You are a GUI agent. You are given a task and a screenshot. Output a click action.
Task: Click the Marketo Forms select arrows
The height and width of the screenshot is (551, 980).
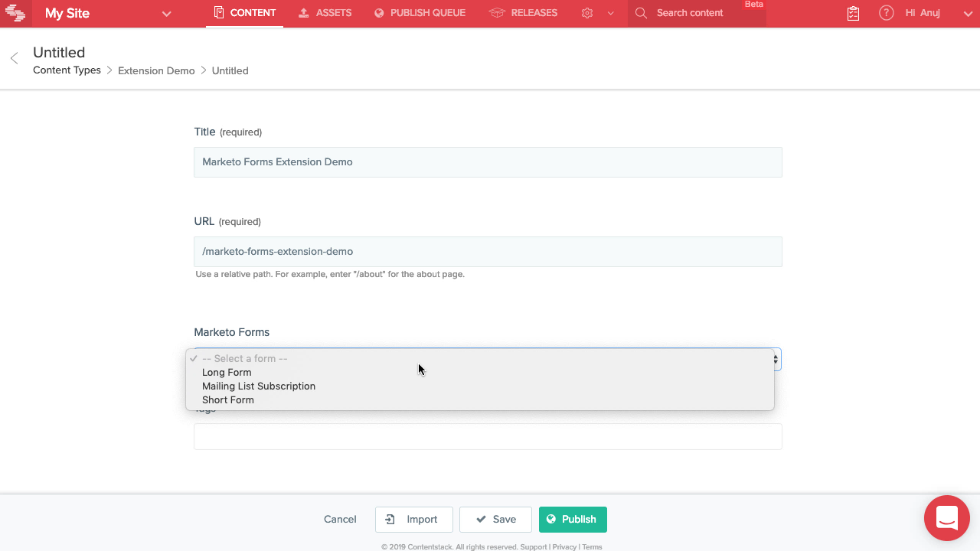coord(776,359)
